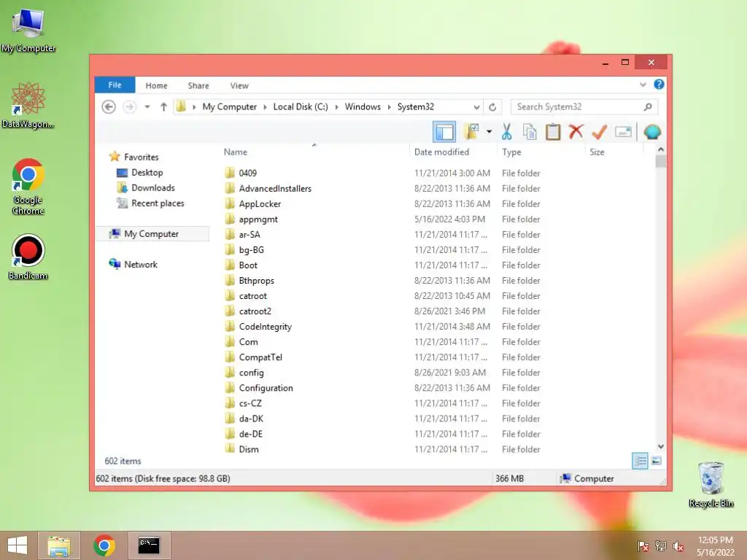Click the folder options toolbar icon

(471, 132)
